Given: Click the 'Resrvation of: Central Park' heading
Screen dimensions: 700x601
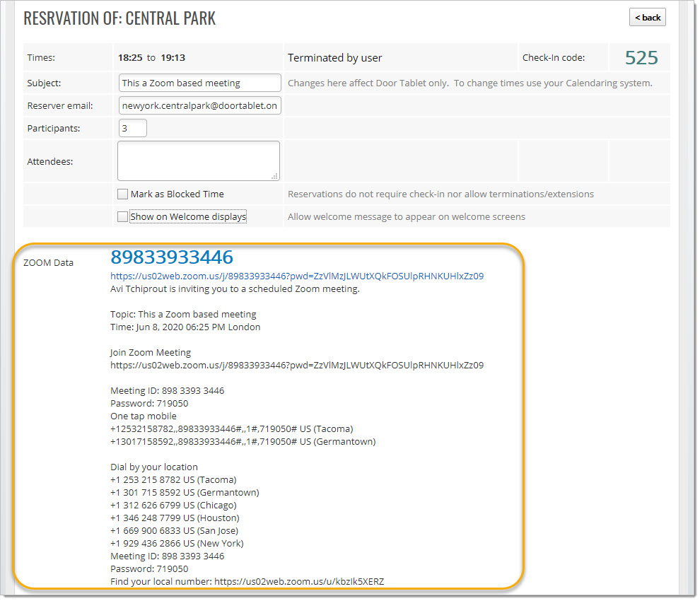Looking at the screenshot, I should pyautogui.click(x=119, y=18).
